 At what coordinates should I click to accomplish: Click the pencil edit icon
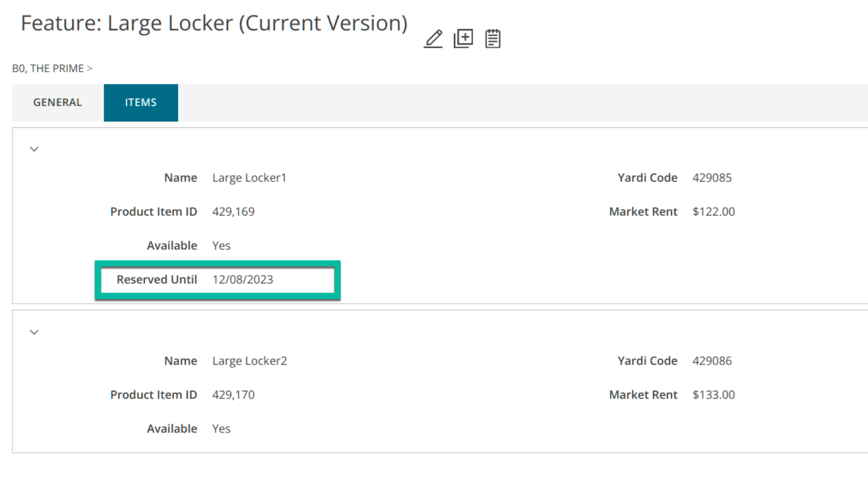click(x=433, y=39)
